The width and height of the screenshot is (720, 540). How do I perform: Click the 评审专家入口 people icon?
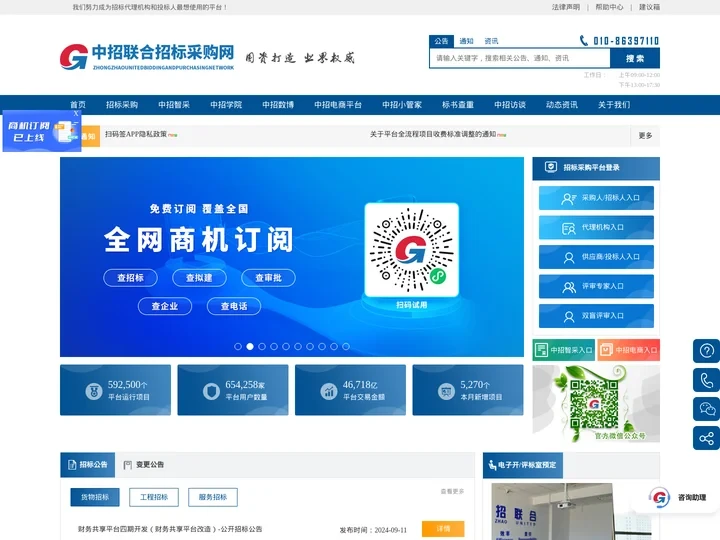(x=568, y=287)
